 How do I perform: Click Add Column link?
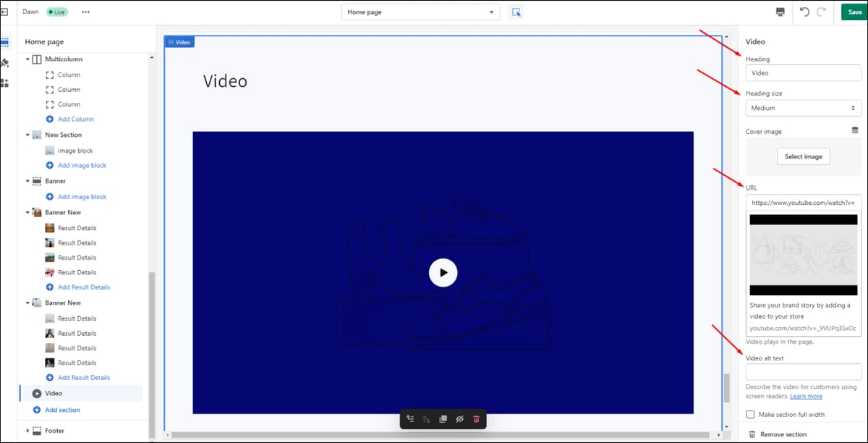click(x=76, y=119)
